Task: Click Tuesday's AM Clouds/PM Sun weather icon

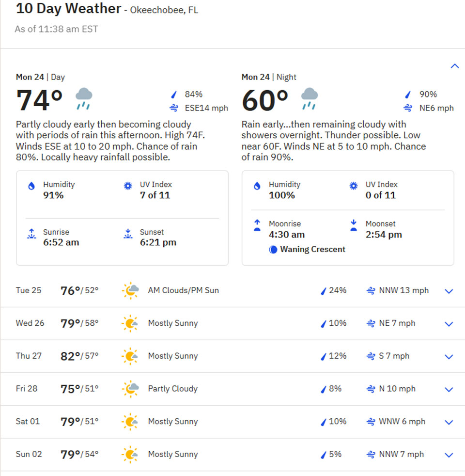Action: 130,290
